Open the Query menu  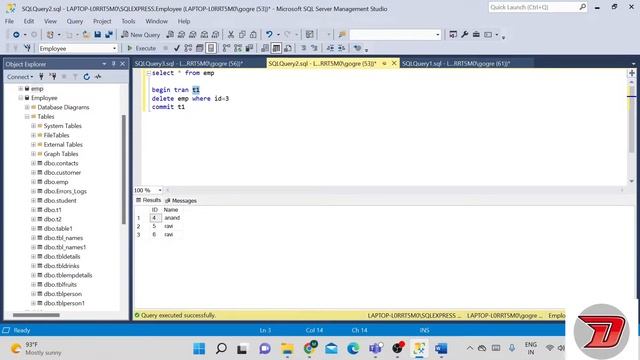tap(75, 21)
